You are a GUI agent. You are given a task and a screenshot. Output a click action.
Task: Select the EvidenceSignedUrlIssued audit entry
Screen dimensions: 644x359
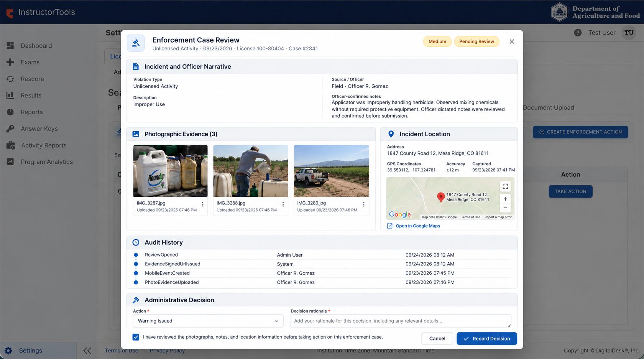click(322, 264)
